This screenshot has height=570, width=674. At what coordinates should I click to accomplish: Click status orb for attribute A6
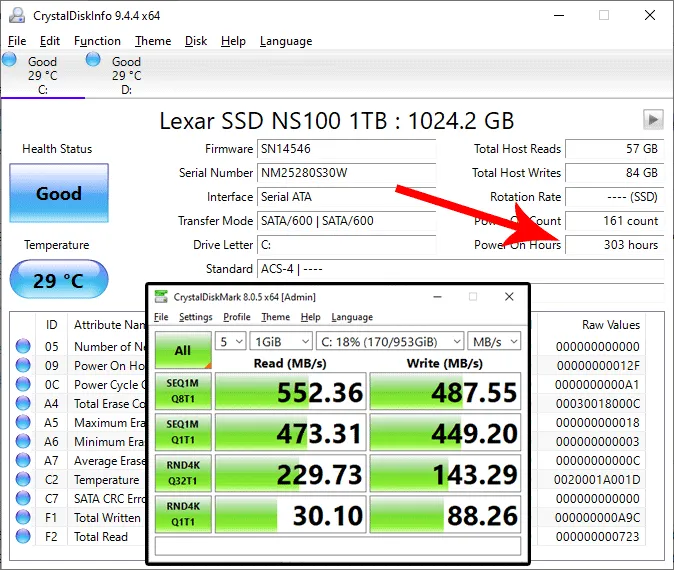pos(23,441)
